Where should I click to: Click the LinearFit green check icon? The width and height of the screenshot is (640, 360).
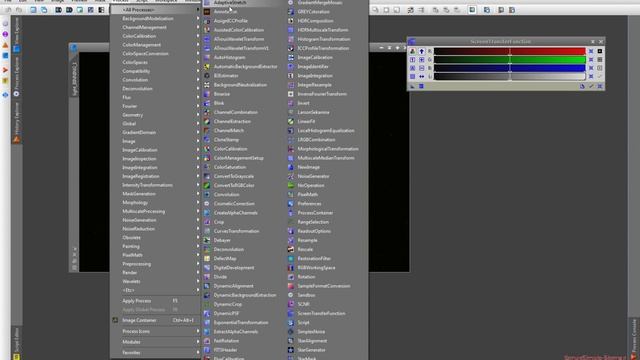coord(291,122)
